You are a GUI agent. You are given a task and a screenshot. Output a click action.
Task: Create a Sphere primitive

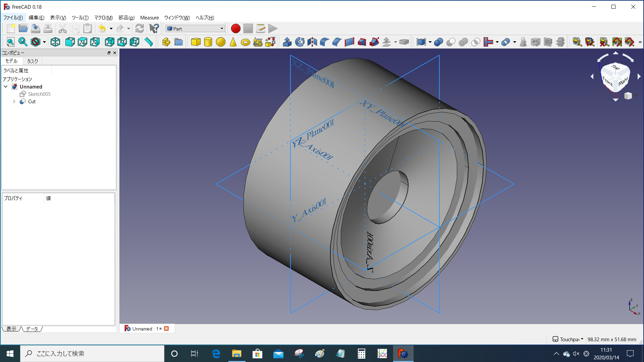(x=220, y=42)
